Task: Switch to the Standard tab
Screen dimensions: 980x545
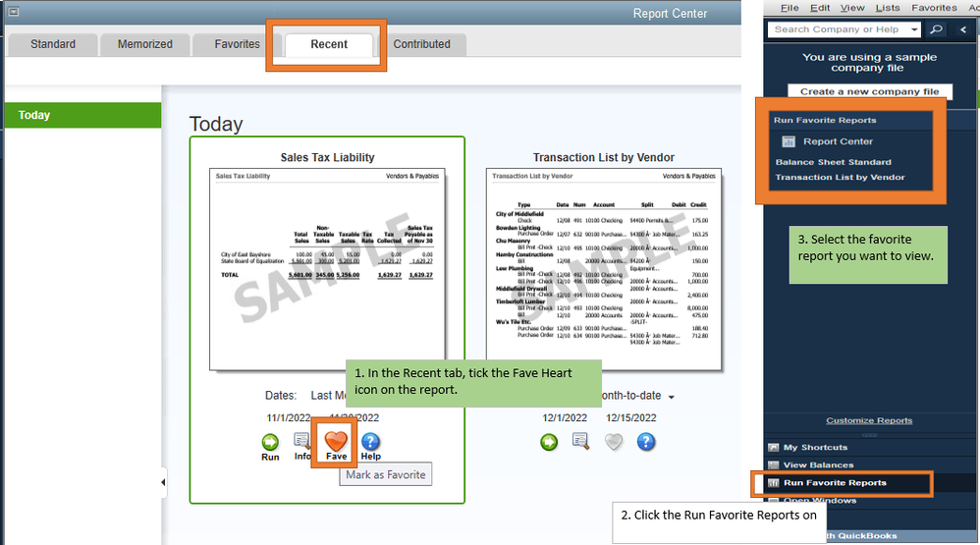Action: [53, 44]
